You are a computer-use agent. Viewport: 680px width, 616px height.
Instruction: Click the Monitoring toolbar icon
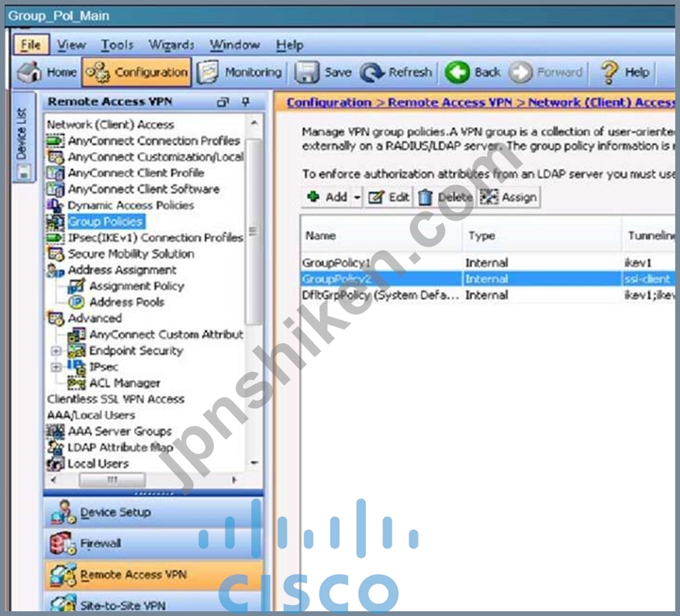tap(208, 72)
